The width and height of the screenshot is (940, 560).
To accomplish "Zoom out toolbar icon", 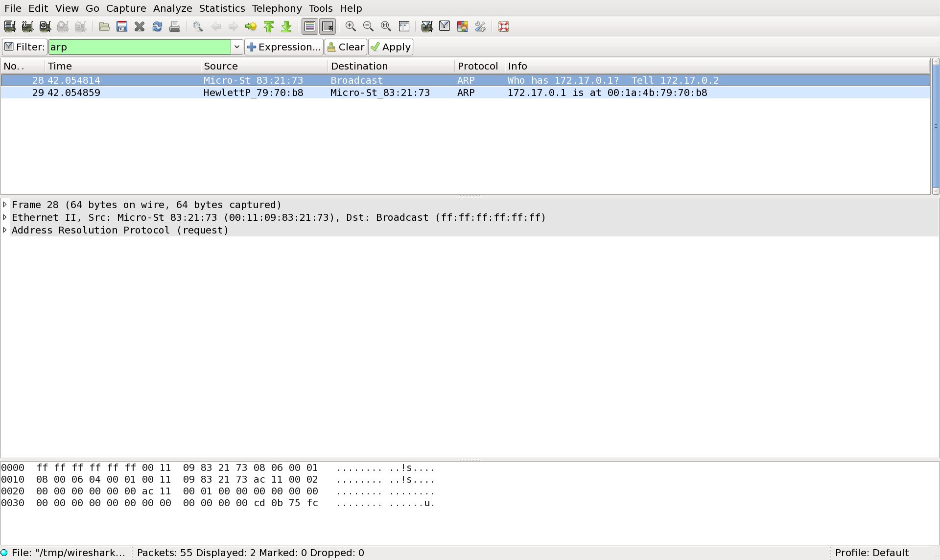I will 368,26.
